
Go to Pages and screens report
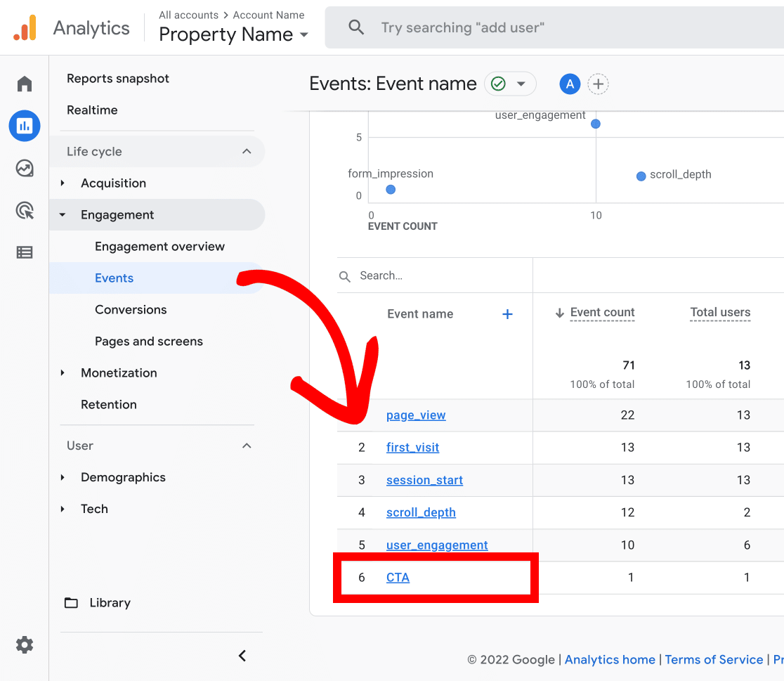[149, 342]
